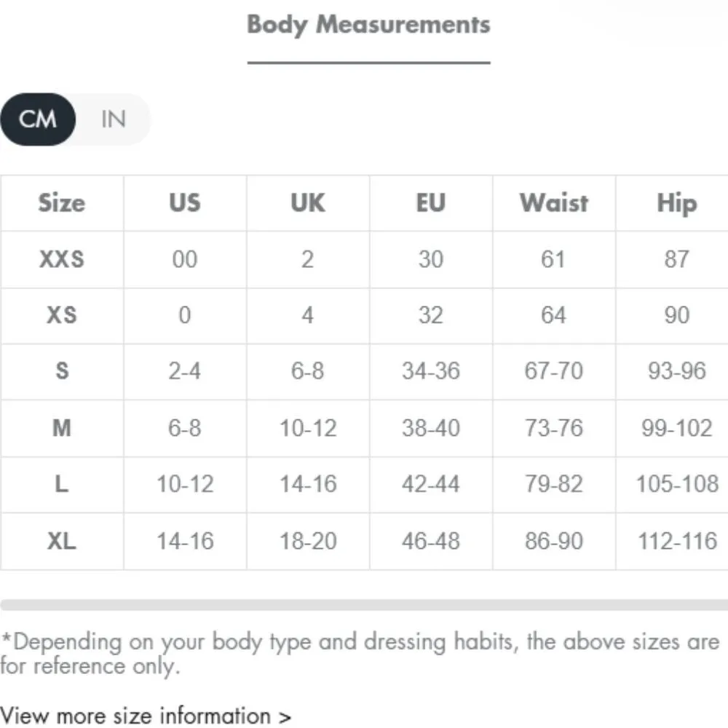728x728 pixels.
Task: Open View more size information link
Action: (x=146, y=715)
